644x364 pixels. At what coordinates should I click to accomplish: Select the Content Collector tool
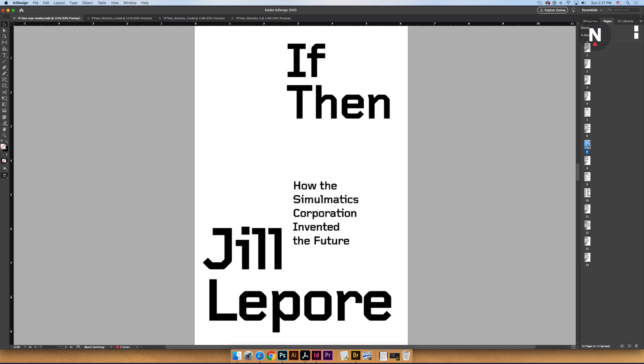(5, 49)
